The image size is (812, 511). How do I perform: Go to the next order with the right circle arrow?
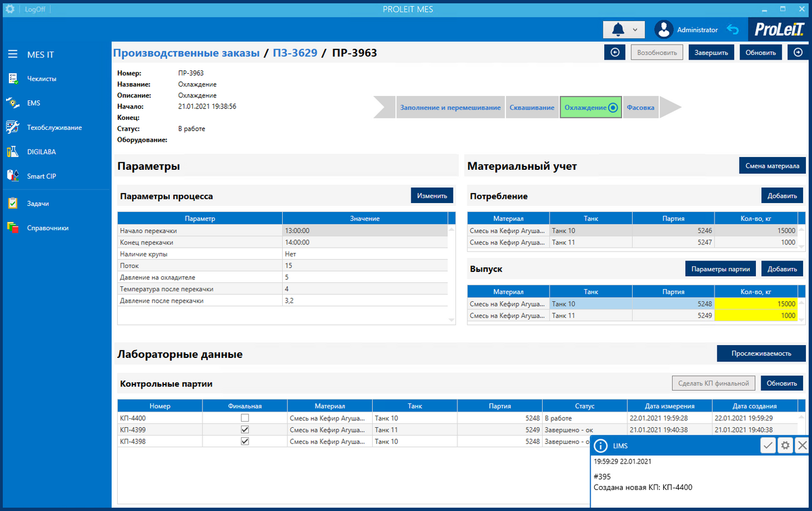[x=797, y=53]
